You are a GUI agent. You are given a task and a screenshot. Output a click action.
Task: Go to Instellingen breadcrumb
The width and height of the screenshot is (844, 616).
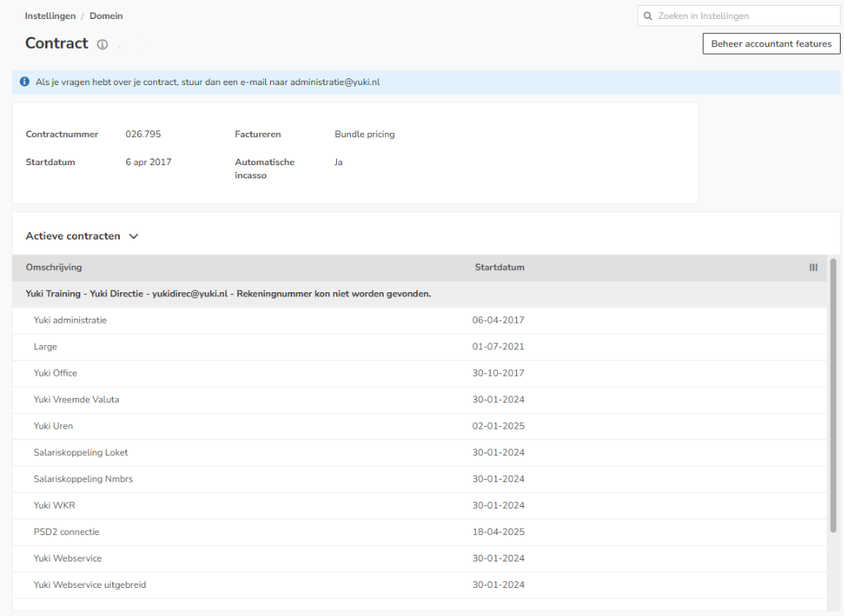[x=50, y=17]
